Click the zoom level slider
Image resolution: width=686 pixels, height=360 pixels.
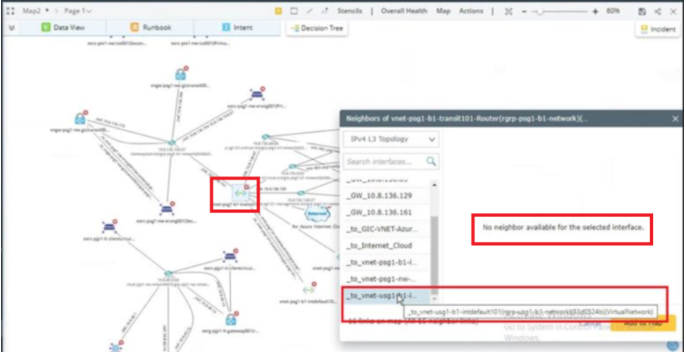click(560, 11)
